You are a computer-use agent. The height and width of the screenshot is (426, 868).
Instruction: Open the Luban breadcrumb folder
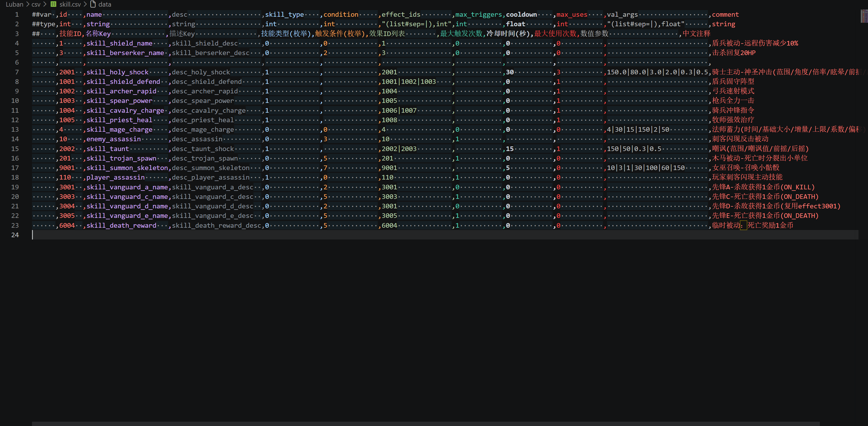coord(14,4)
